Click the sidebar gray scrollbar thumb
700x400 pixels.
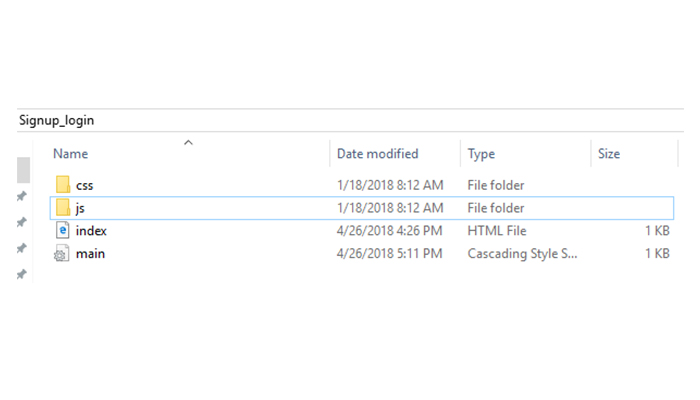pos(23,170)
